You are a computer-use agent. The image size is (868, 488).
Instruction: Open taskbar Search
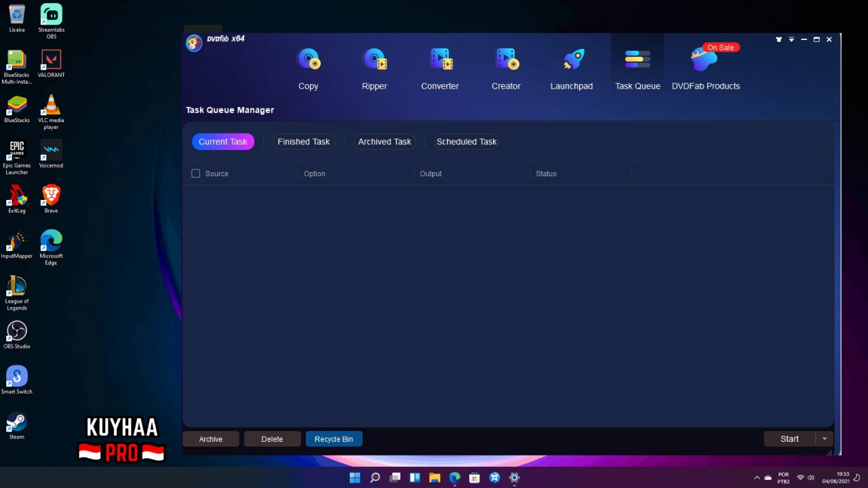(375, 478)
